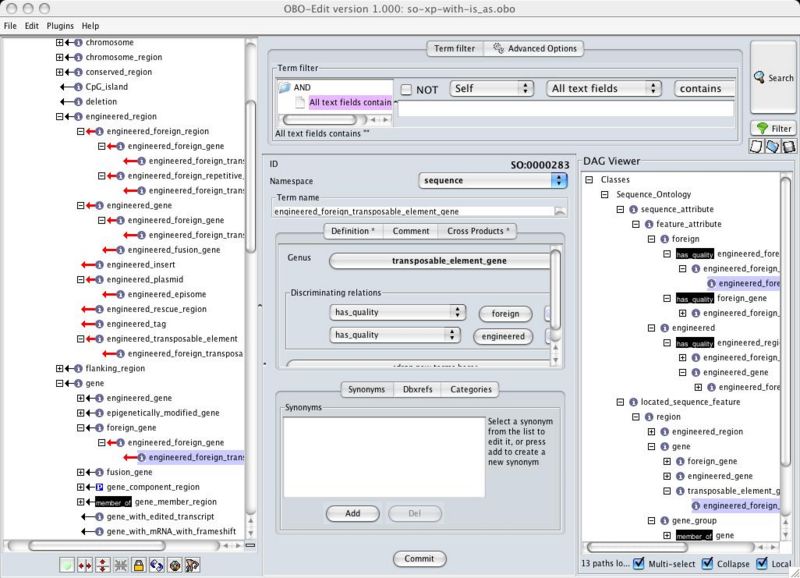Screen dimensions: 800x578
Task: Click the info icon beside sequence_attribute
Action: click(633, 209)
